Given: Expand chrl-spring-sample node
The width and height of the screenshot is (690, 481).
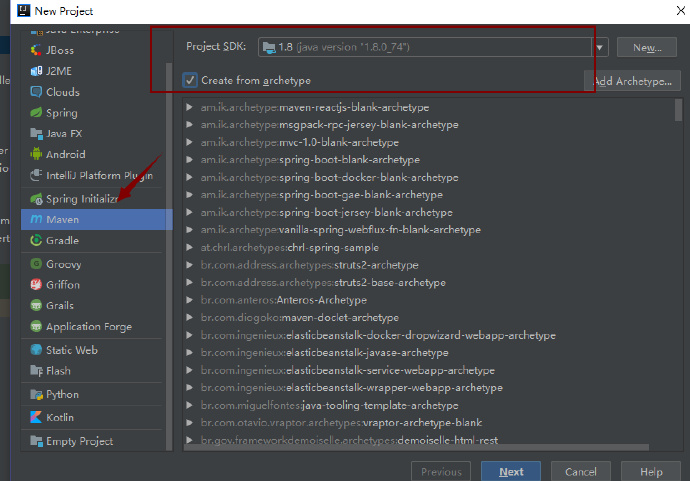Looking at the screenshot, I should 189,247.
